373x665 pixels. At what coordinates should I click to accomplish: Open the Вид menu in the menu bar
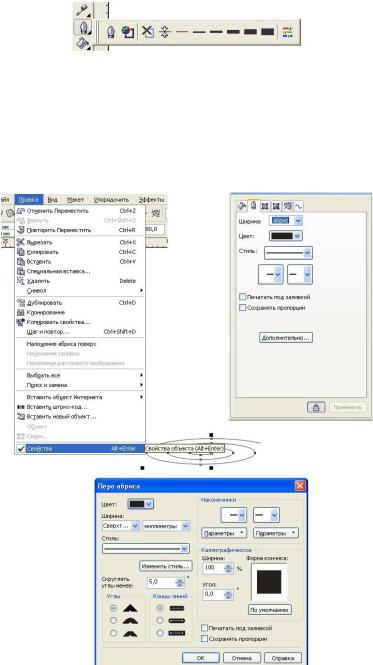pos(53,199)
